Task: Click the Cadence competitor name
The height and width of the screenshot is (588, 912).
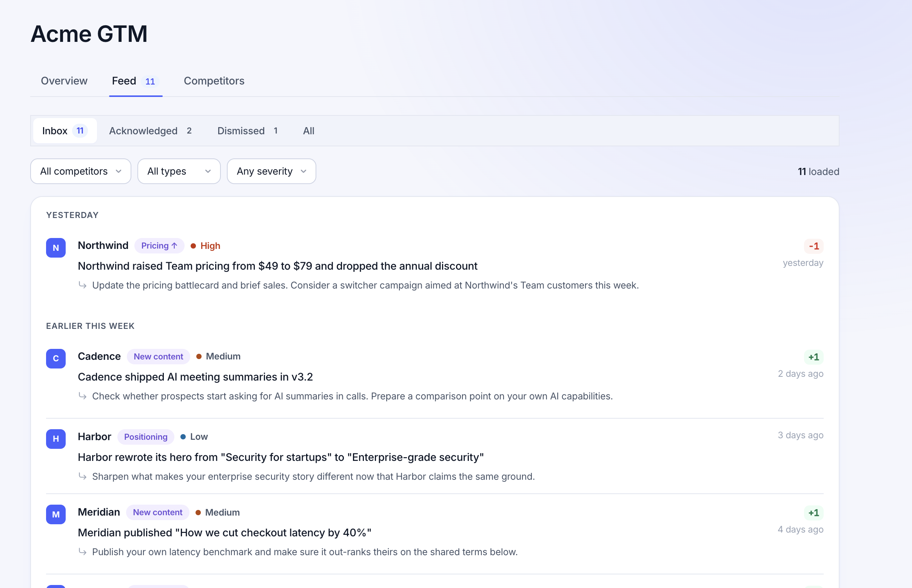Action: [x=99, y=356]
